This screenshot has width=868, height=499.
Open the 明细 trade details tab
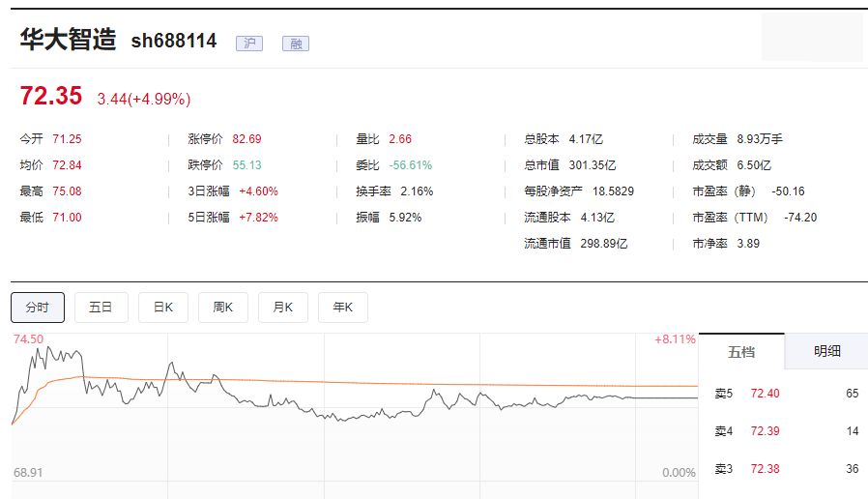pos(826,352)
